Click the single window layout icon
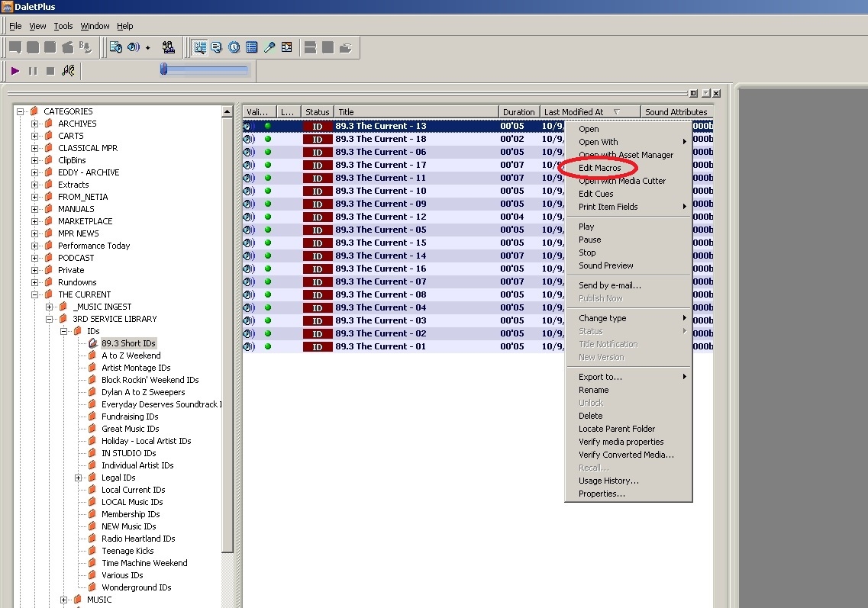This screenshot has height=608, width=868. click(328, 47)
